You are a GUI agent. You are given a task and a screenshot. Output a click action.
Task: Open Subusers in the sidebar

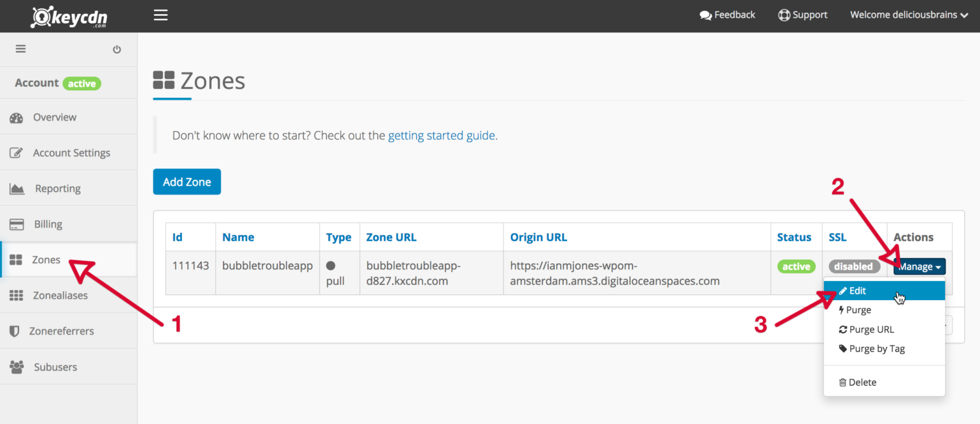[69, 366]
